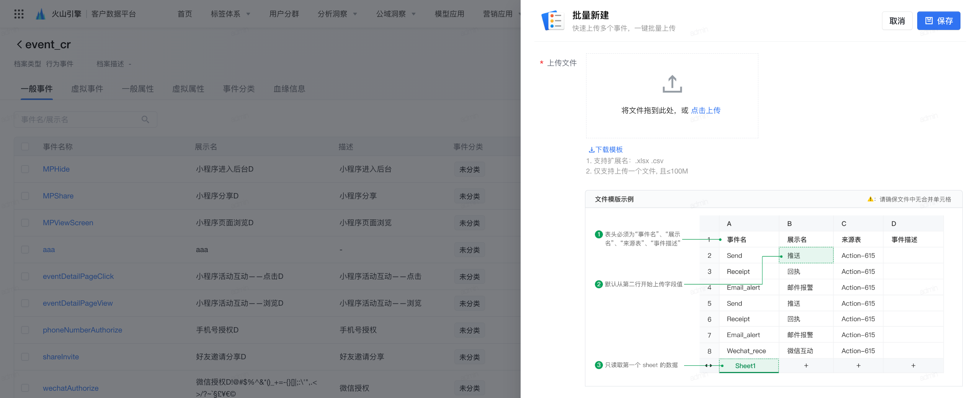Click the 未分类 tag in MPHide row
980x398 pixels.
(x=469, y=169)
